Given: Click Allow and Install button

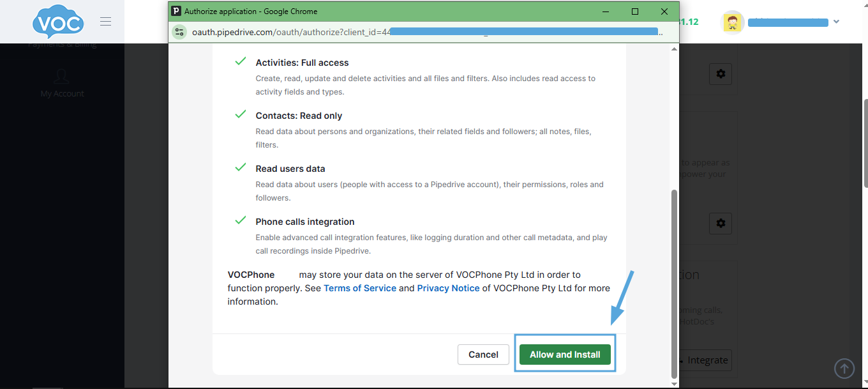Looking at the screenshot, I should (x=565, y=355).
